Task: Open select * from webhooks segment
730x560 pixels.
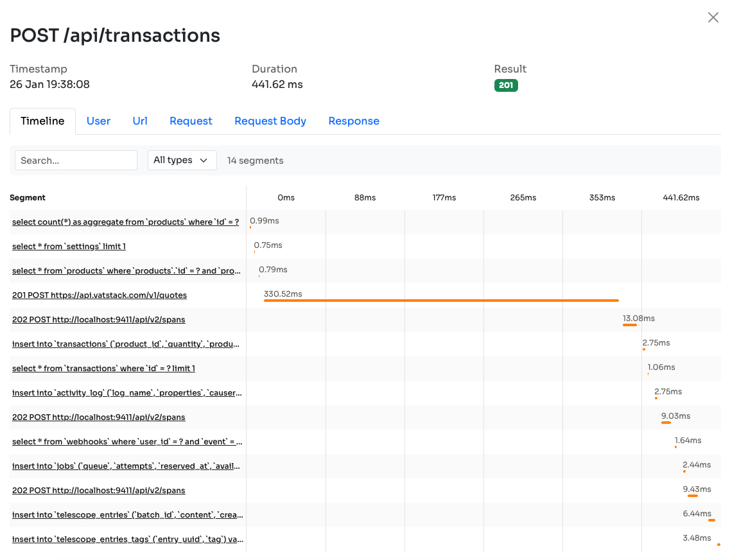Action: coord(127,442)
